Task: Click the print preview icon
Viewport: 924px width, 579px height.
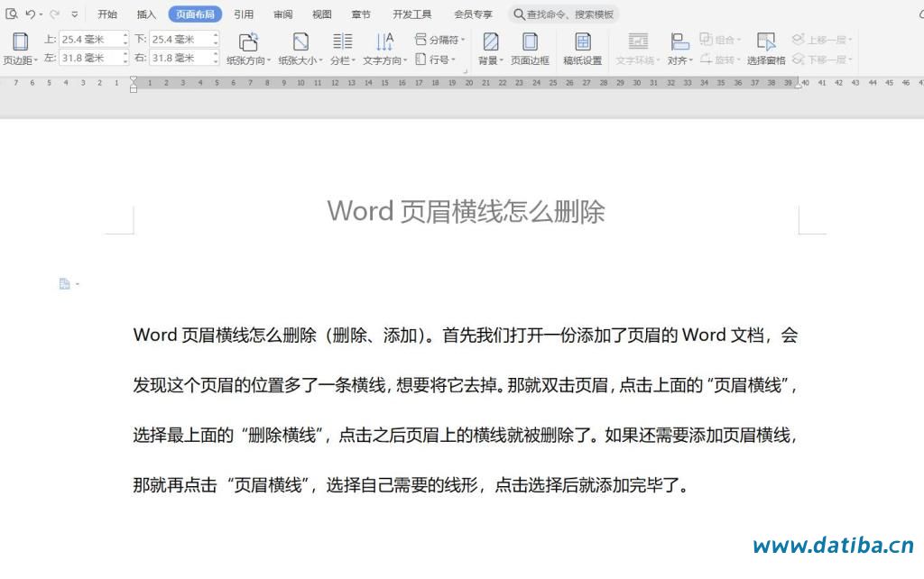Action: click(11, 14)
